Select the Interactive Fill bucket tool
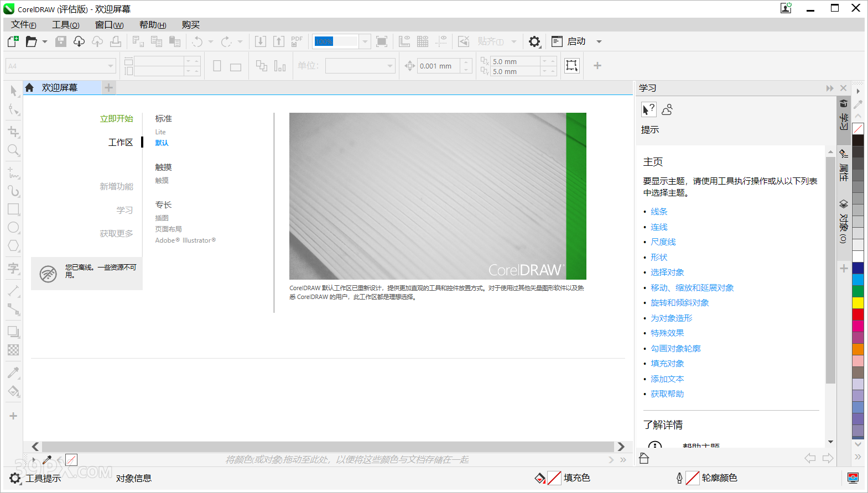The width and height of the screenshot is (868, 493). click(14, 392)
